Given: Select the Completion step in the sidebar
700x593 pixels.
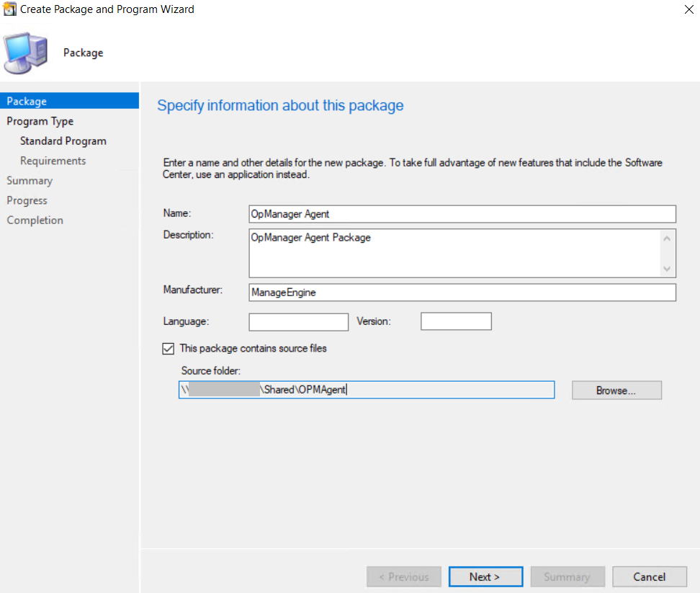Looking at the screenshot, I should pyautogui.click(x=35, y=220).
